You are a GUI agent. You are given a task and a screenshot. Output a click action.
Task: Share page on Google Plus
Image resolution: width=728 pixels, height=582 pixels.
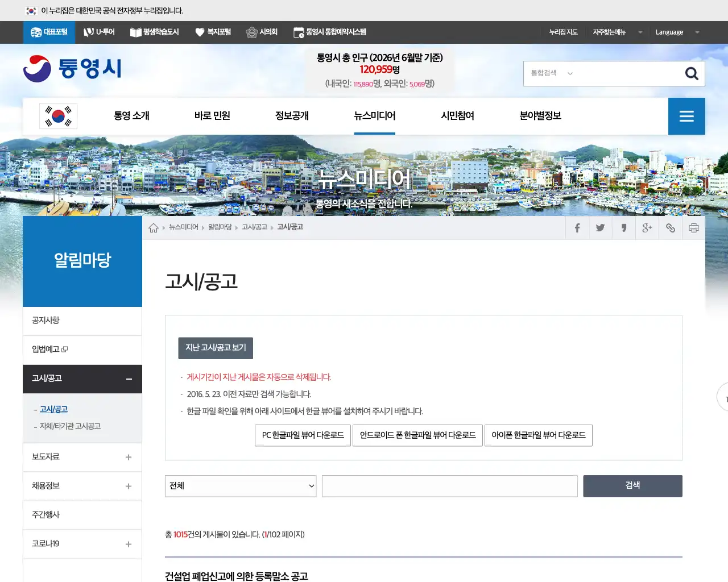click(x=647, y=228)
